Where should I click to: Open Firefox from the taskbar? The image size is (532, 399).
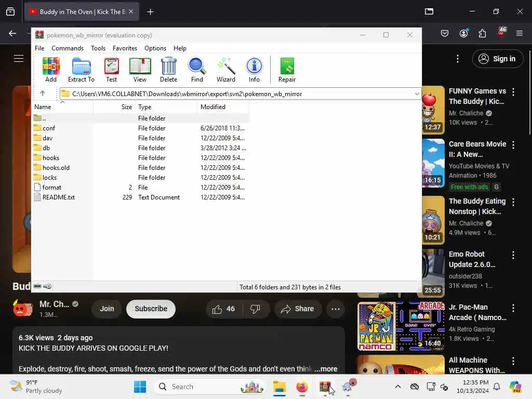(x=302, y=387)
